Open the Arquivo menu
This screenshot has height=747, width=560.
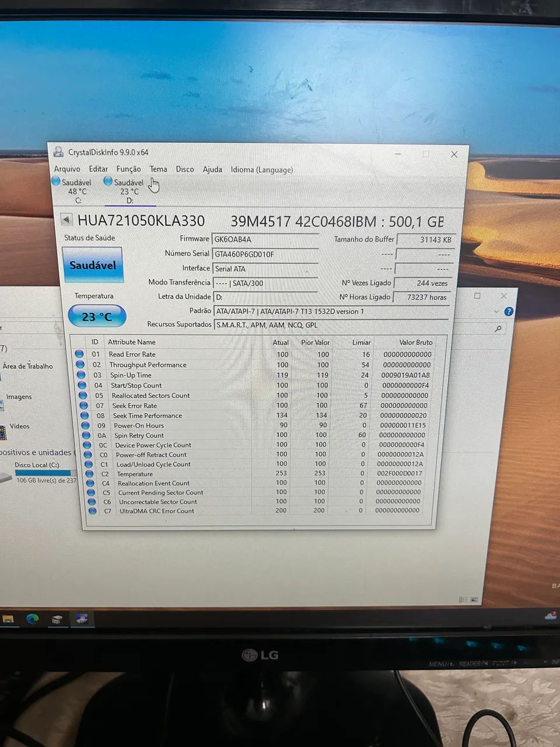pos(67,169)
